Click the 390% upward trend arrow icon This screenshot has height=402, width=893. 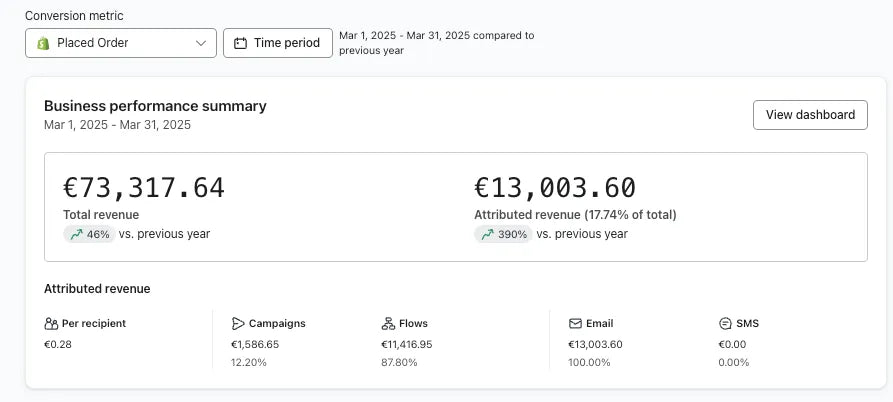[x=487, y=234]
